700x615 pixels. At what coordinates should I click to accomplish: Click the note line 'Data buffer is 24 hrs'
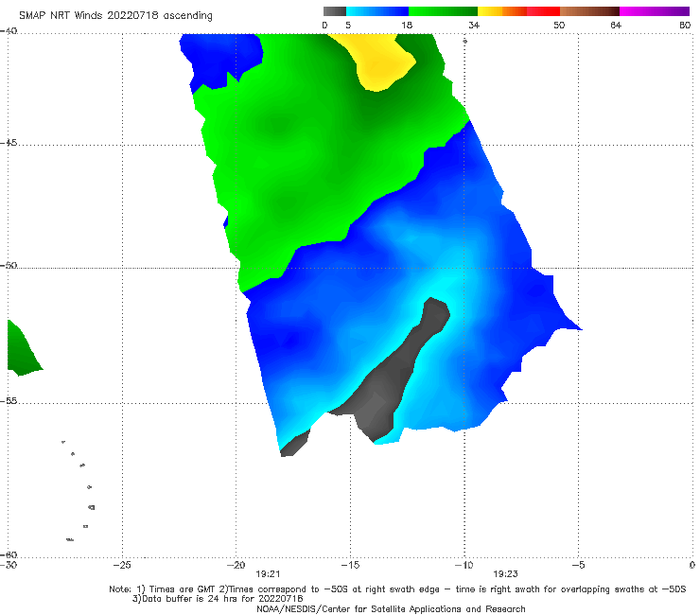[218, 599]
